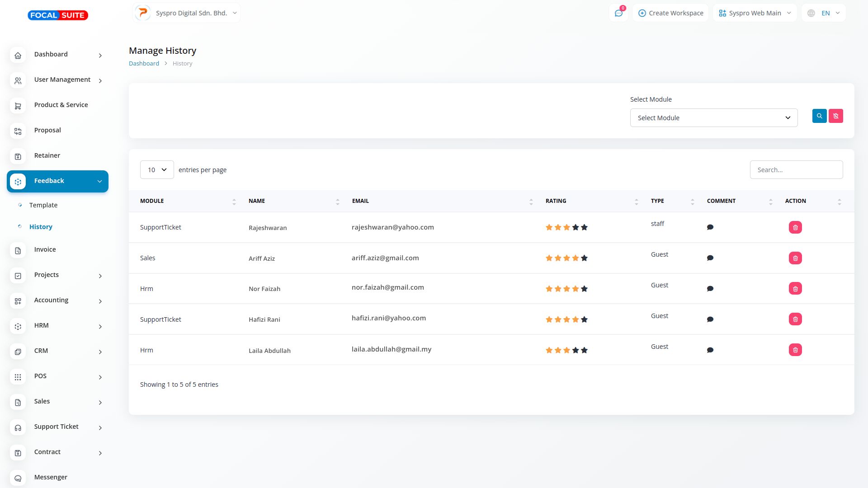Viewport: 868px width, 488px height.
Task: Click the red reset filter icon button
Action: point(835,116)
